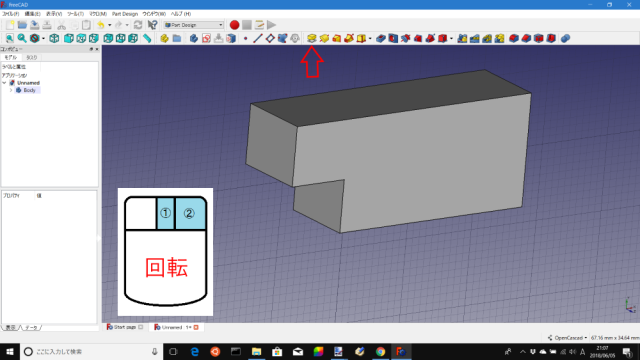The image size is (640, 360).
Task: Open the OpenCascad navigation style dropdown
Action: (567, 338)
